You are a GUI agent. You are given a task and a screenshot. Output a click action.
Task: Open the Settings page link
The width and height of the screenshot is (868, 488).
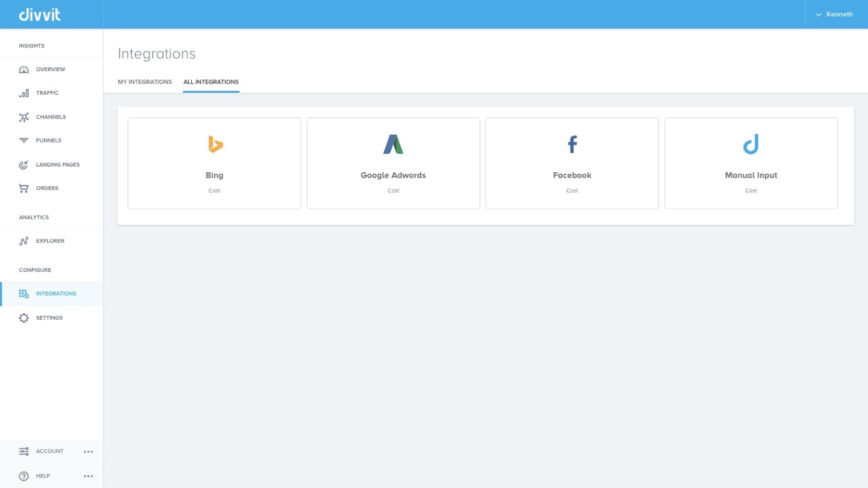tap(50, 318)
